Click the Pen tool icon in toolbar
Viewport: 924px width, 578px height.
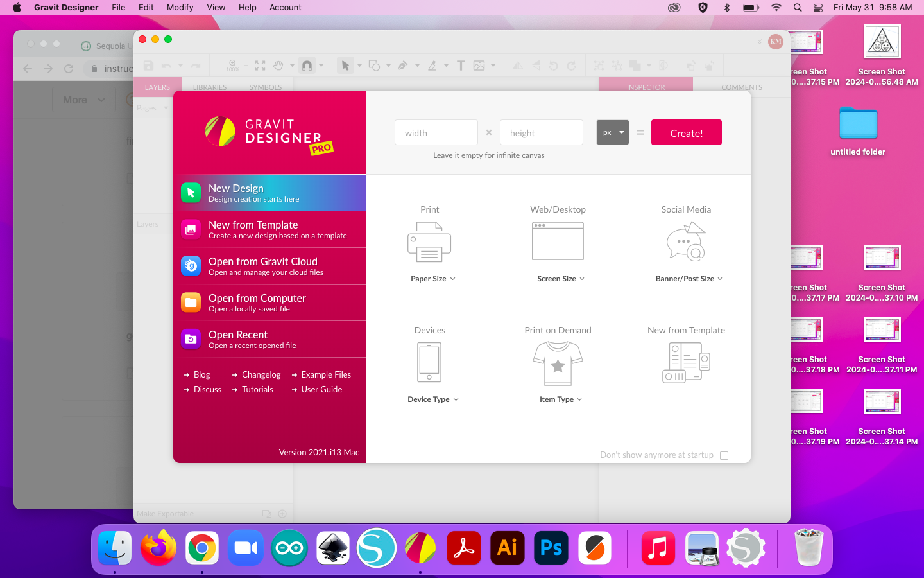tap(403, 66)
